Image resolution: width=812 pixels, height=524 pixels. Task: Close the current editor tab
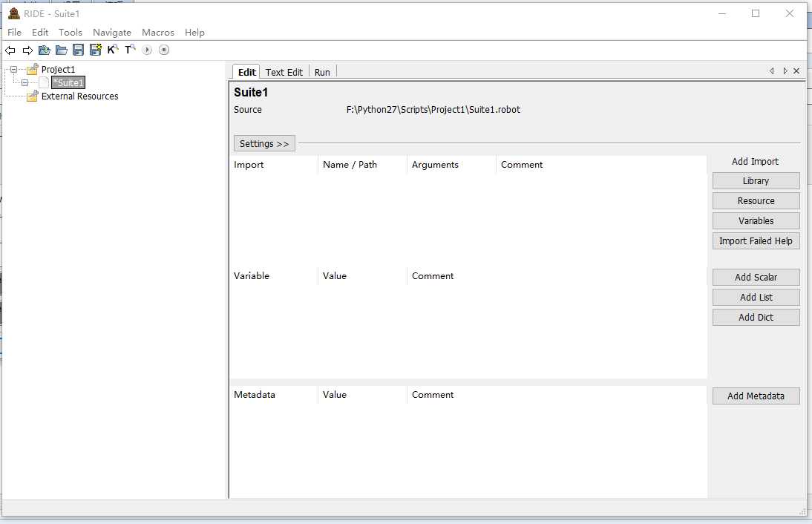(796, 71)
